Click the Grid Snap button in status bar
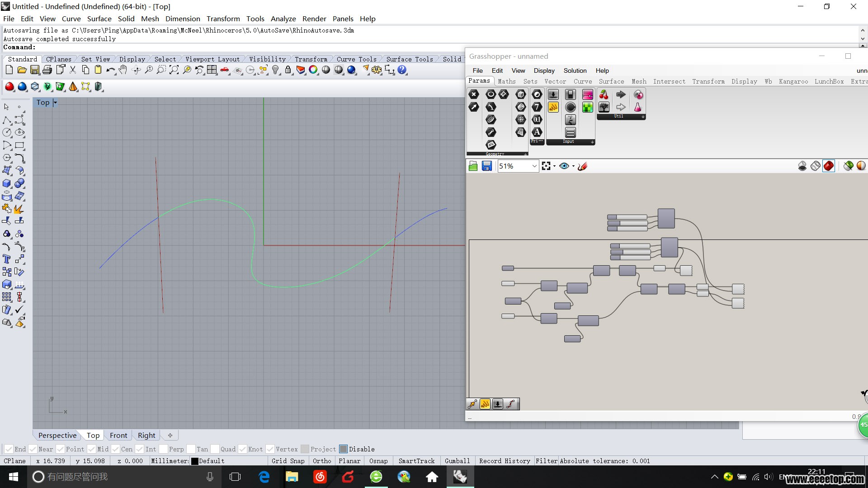Image resolution: width=868 pixels, height=488 pixels. pos(288,460)
